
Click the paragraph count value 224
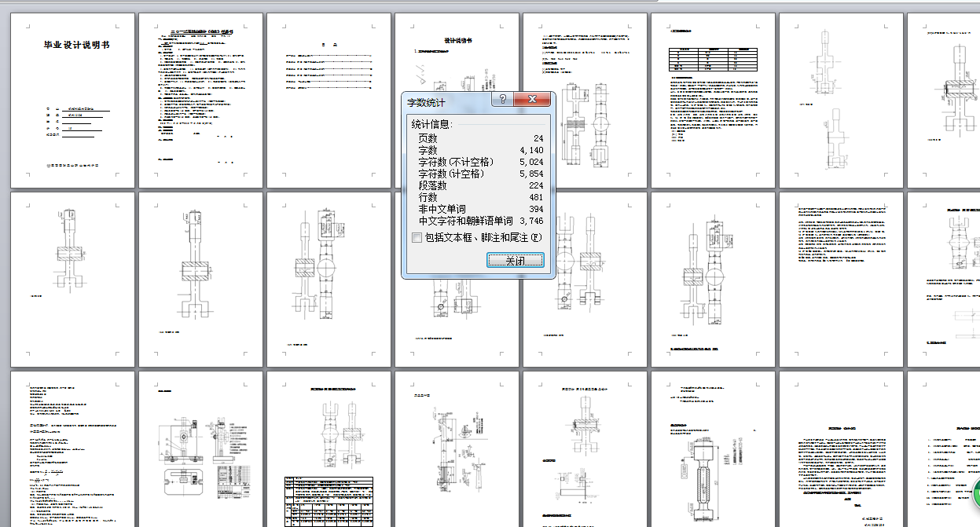point(535,185)
